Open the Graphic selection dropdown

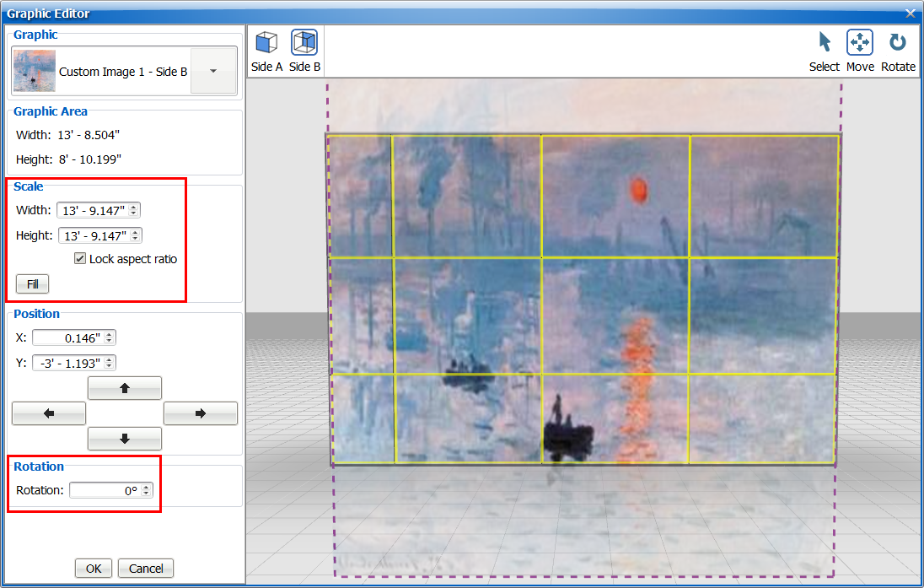(x=212, y=71)
